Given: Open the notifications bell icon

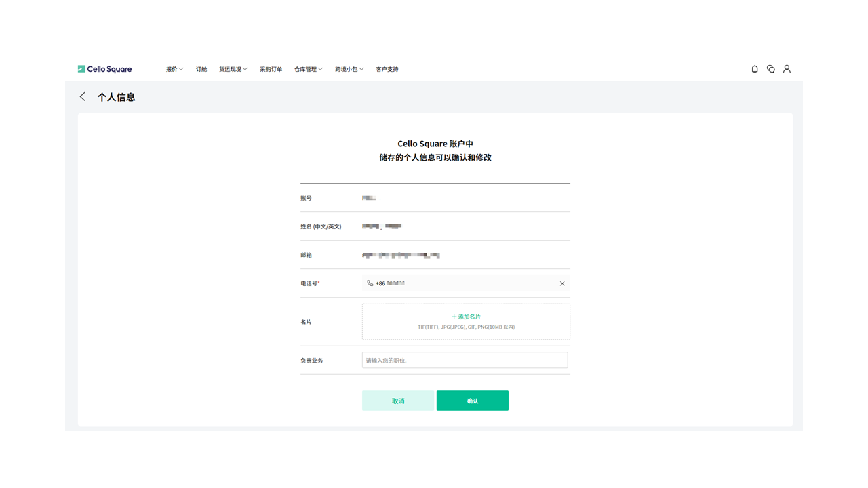Looking at the screenshot, I should [x=755, y=69].
